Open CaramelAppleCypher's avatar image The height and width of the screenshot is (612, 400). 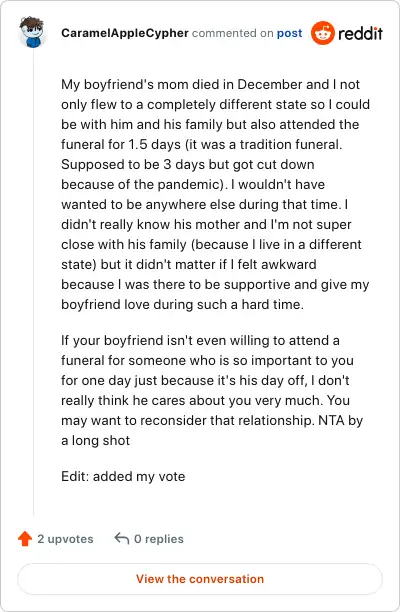32,32
